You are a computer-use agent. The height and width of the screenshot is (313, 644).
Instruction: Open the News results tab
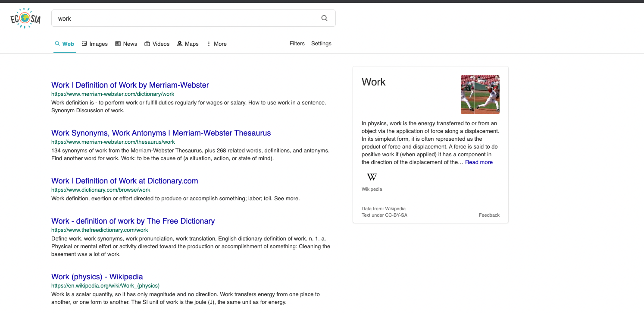(x=126, y=44)
